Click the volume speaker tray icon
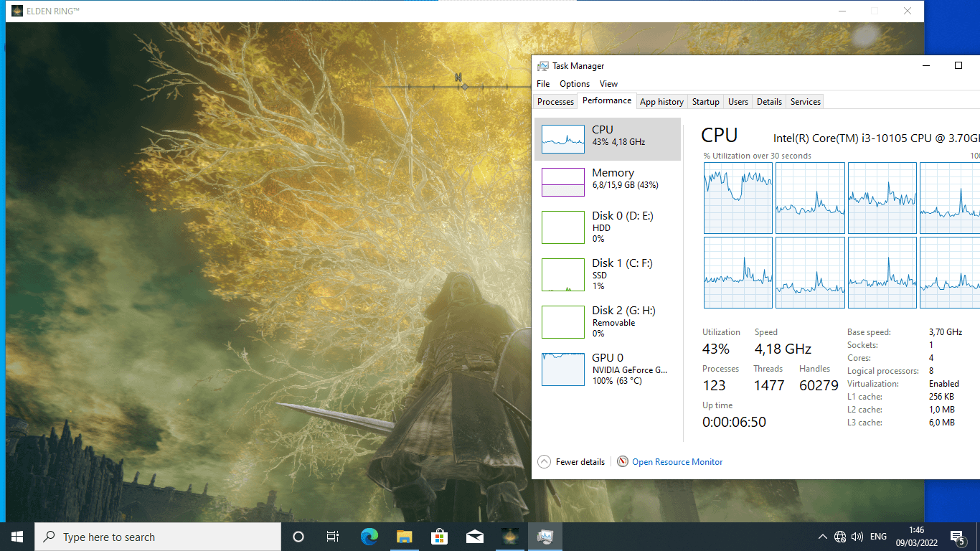This screenshot has width=980, height=551. 857,537
